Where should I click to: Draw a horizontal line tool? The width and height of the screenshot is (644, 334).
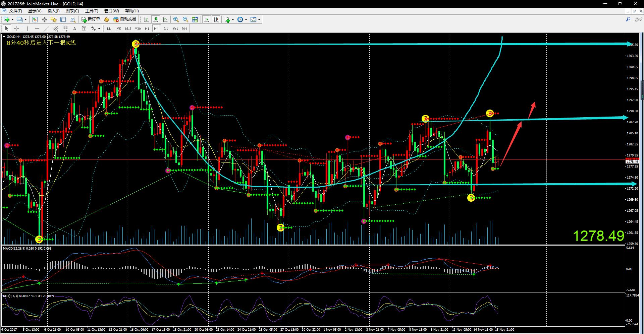37,29
